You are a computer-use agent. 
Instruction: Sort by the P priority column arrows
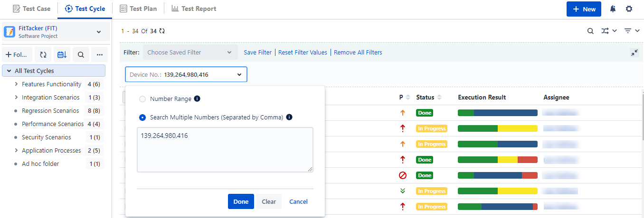(408, 97)
